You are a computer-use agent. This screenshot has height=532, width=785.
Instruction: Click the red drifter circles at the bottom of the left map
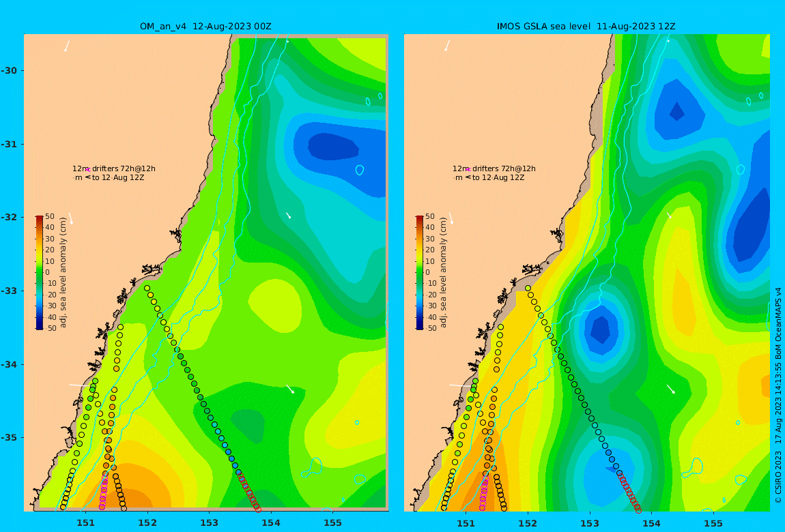coord(249,492)
